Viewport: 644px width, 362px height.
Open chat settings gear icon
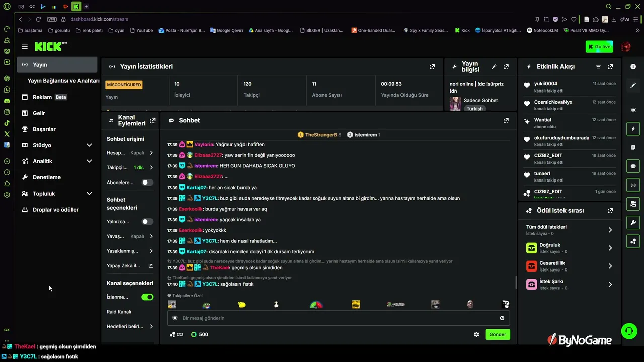[476, 334]
